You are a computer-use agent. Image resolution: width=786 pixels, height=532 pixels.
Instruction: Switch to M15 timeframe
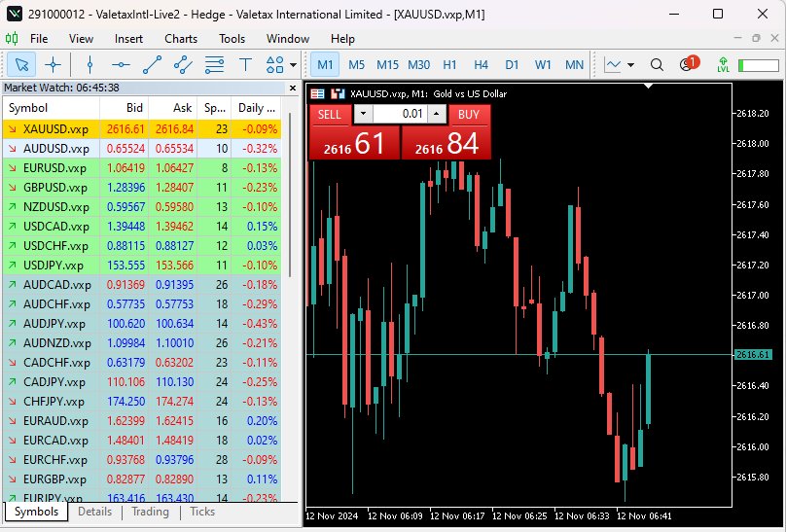[387, 64]
